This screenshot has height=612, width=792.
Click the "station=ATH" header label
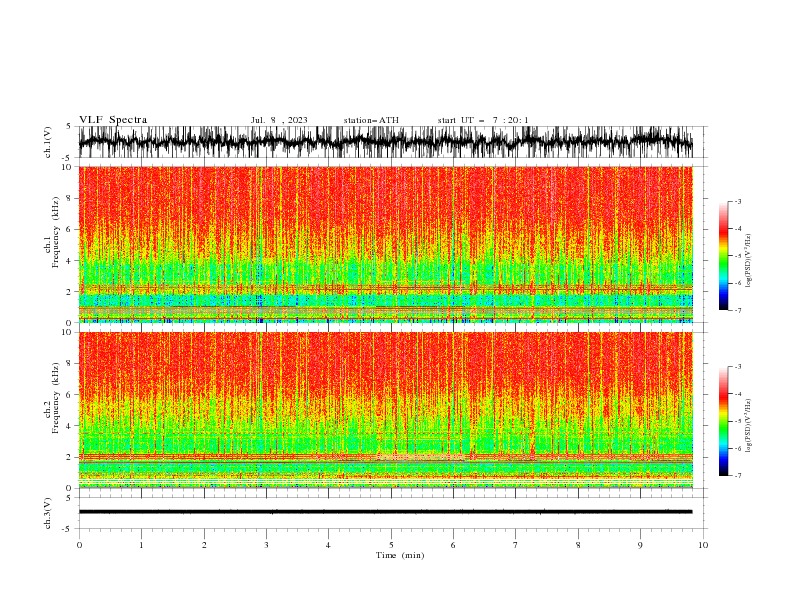tap(371, 120)
